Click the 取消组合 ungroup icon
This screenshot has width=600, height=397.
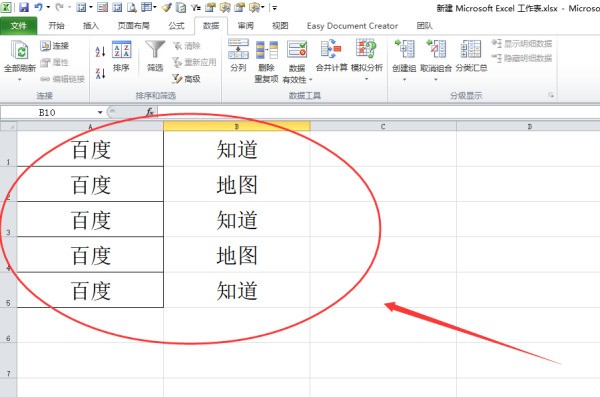click(436, 50)
